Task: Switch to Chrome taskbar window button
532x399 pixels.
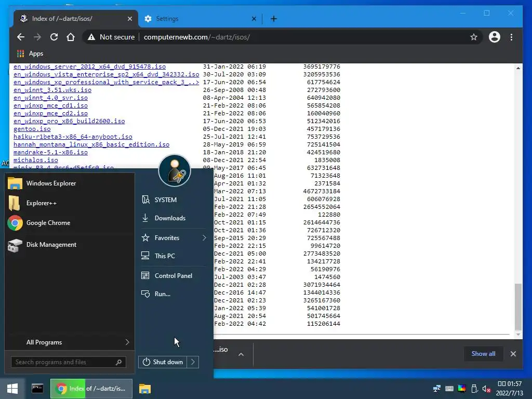Action: click(x=91, y=389)
